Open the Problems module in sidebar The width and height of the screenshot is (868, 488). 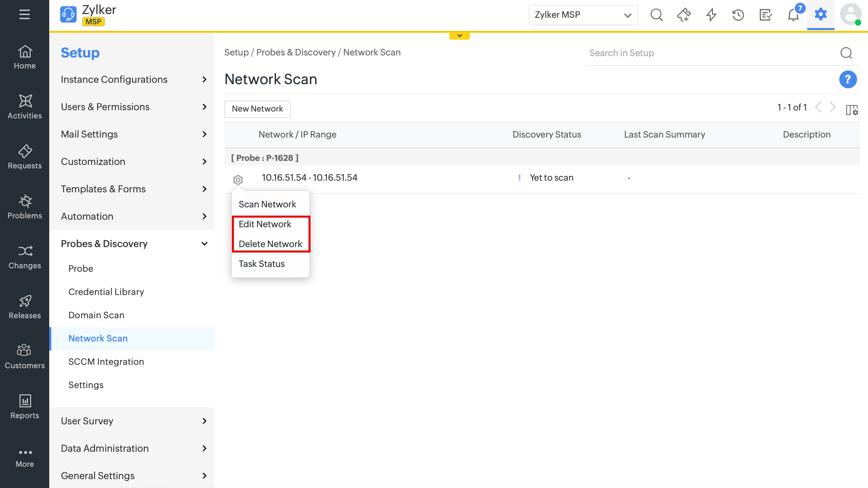25,207
